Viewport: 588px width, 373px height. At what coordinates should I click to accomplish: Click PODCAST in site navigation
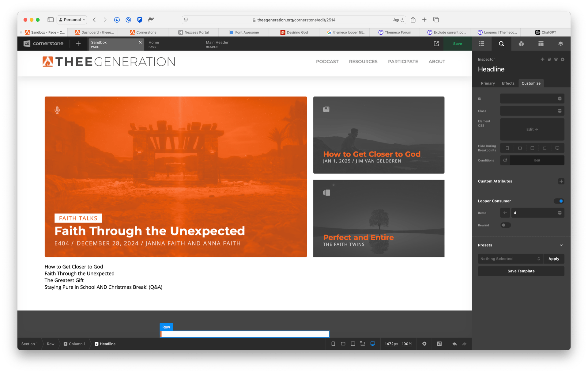[x=327, y=62]
